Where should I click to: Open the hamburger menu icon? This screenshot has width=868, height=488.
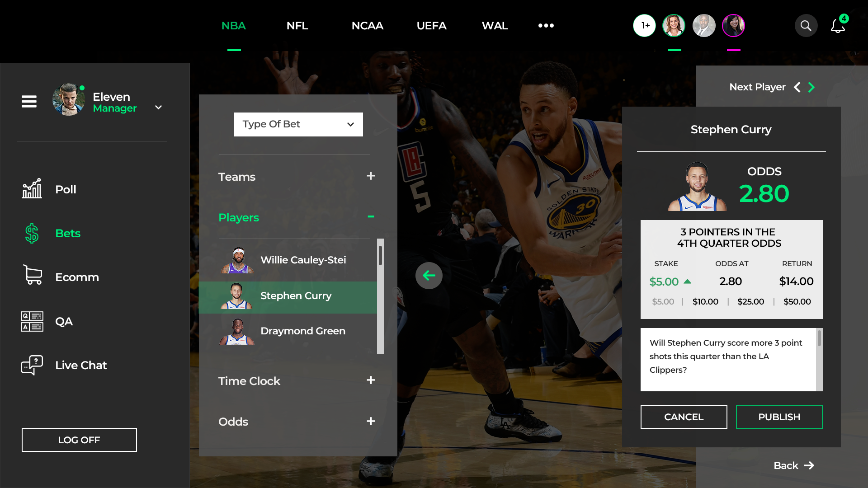click(29, 101)
